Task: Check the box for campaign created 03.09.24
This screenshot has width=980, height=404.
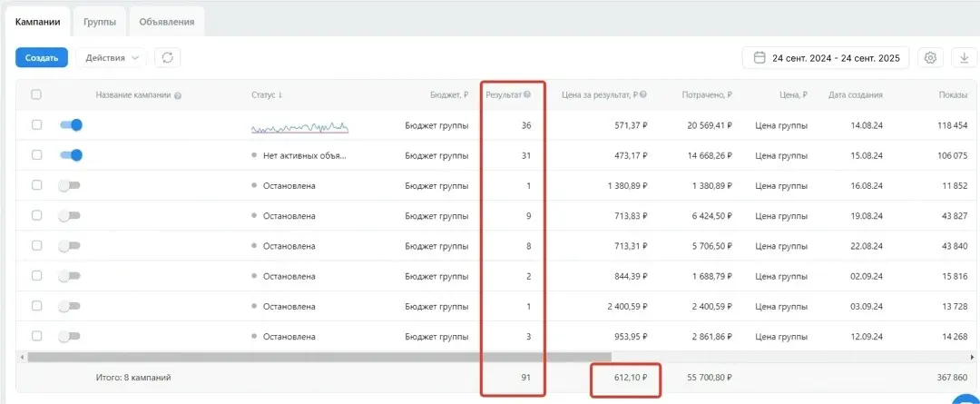Action: (x=36, y=306)
